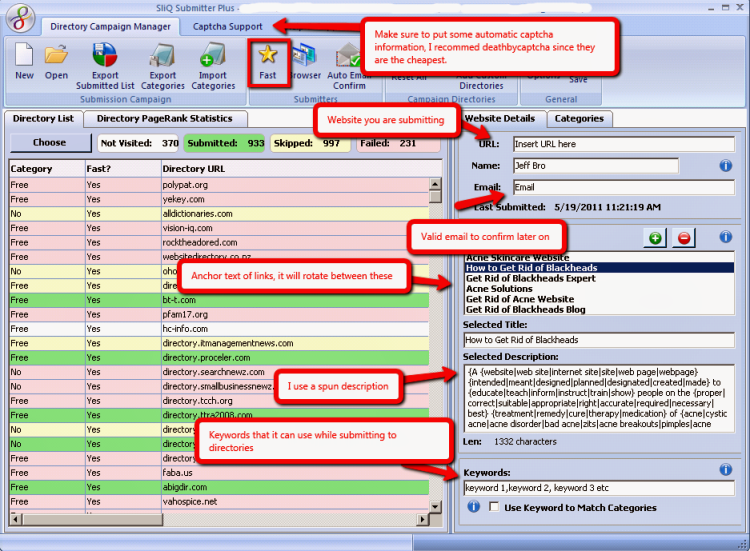Create a New submission campaign
Image resolution: width=750 pixels, height=551 pixels.
pyautogui.click(x=24, y=61)
